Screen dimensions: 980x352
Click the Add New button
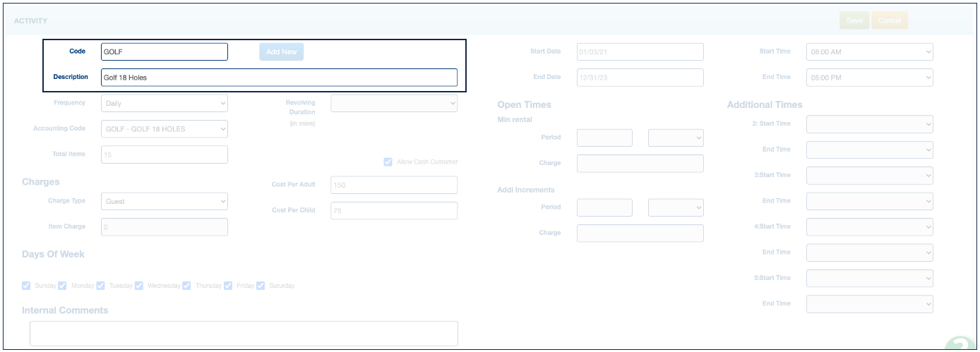click(281, 51)
